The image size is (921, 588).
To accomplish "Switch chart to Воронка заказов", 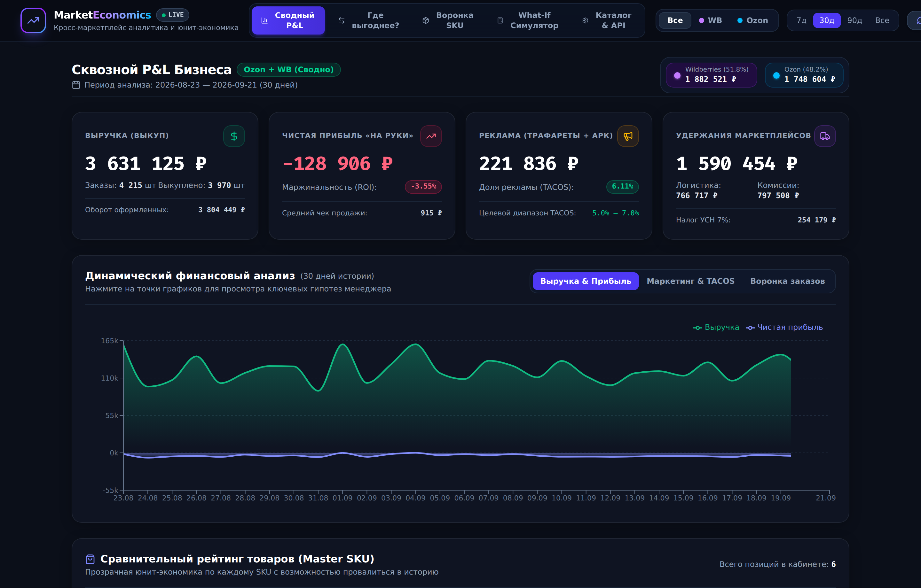I will click(x=787, y=281).
